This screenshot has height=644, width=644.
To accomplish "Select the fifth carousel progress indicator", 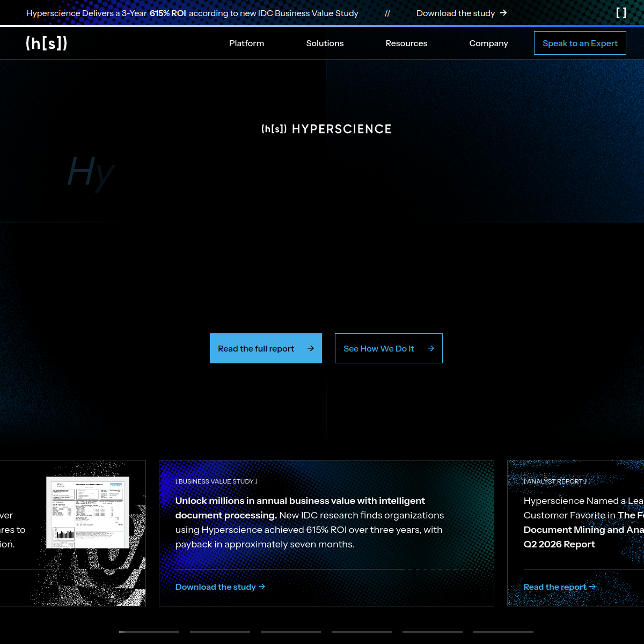I will 433,632.
